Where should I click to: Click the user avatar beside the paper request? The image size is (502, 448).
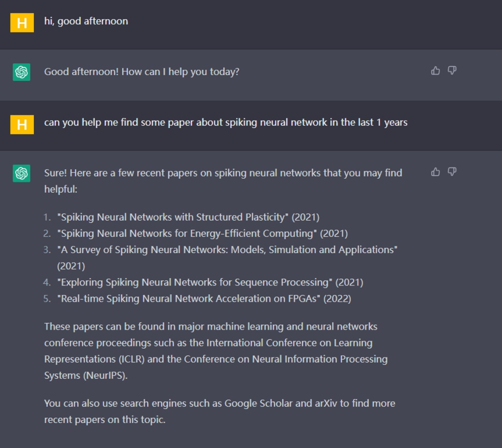[x=22, y=124]
